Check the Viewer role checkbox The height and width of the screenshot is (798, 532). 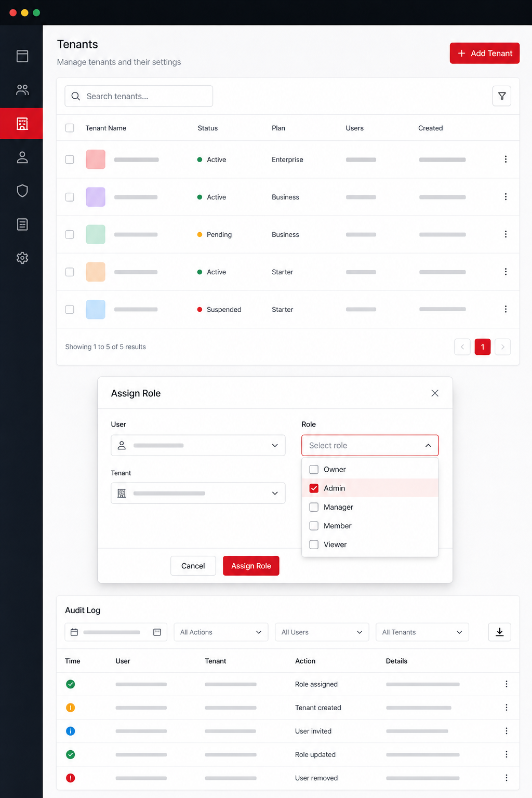pos(314,544)
